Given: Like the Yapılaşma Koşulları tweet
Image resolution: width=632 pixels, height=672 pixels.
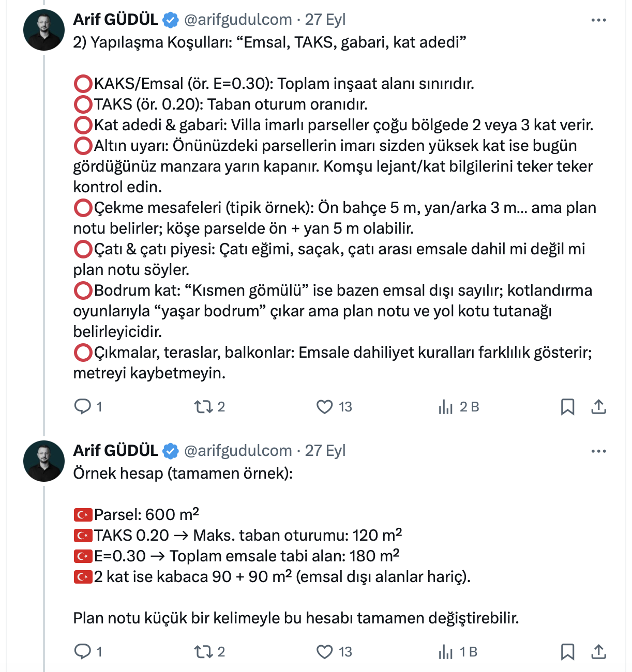Looking at the screenshot, I should (x=325, y=407).
